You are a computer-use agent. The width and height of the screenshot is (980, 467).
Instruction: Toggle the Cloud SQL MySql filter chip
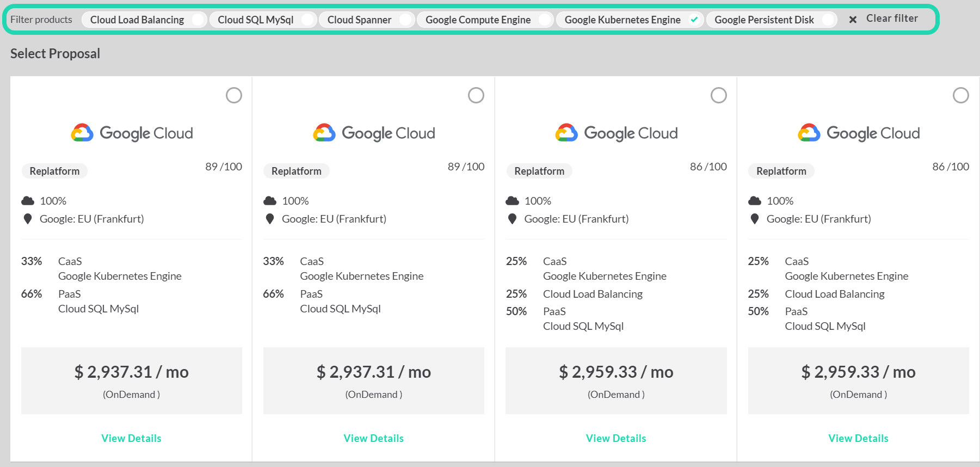tap(263, 20)
